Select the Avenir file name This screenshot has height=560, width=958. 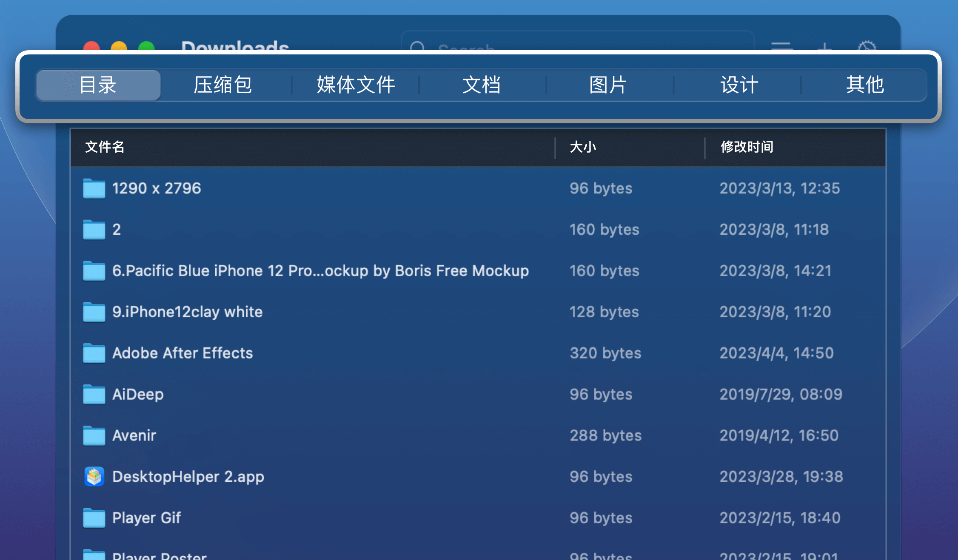point(134,435)
